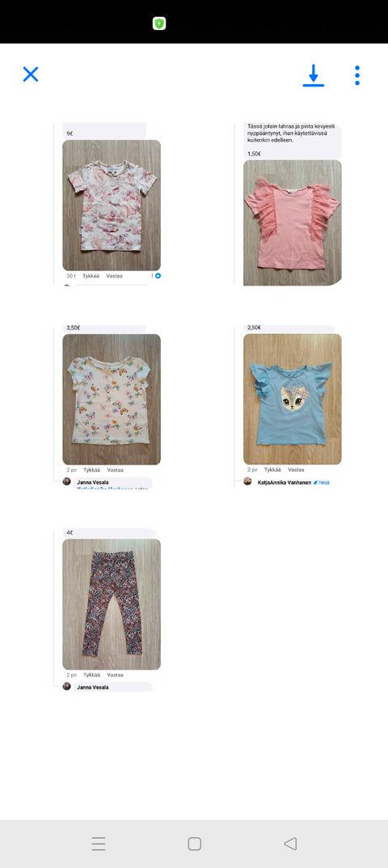Open the patterned leggings photo

pos(112,604)
